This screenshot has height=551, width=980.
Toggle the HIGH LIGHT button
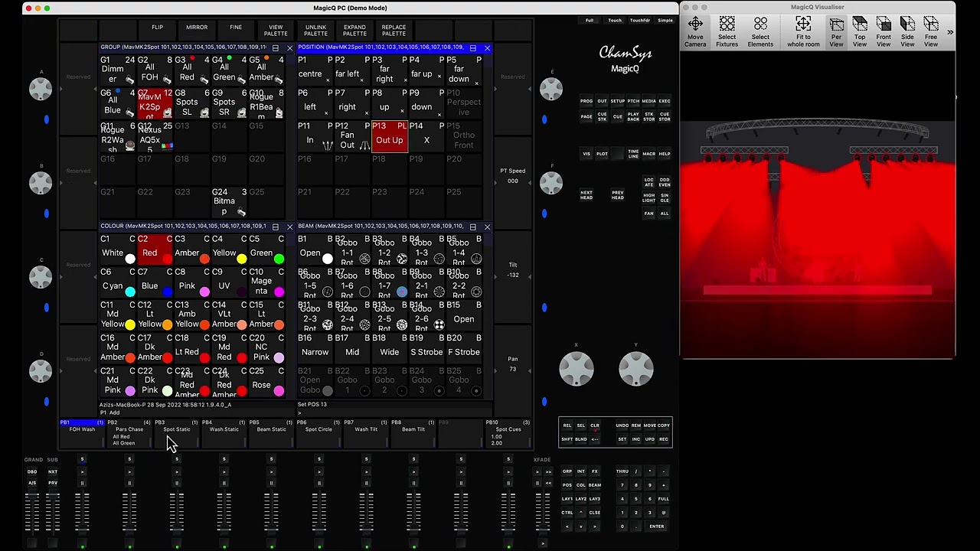[x=649, y=197]
